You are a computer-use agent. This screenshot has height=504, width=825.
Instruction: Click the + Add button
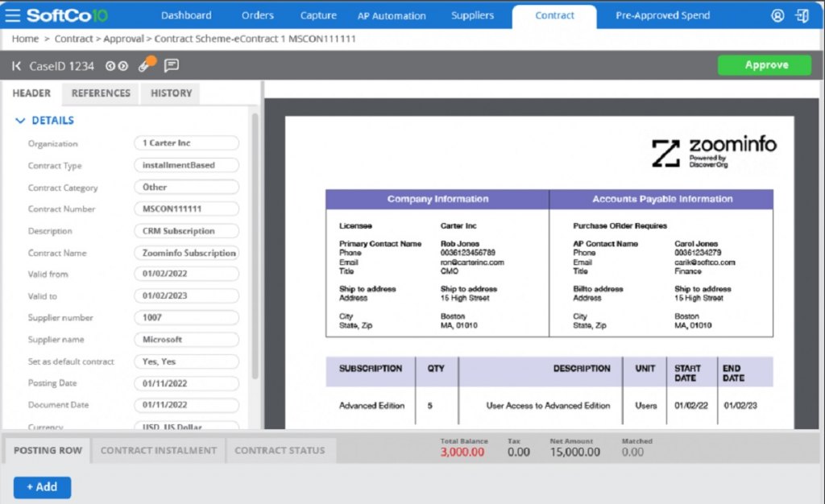pos(42,487)
